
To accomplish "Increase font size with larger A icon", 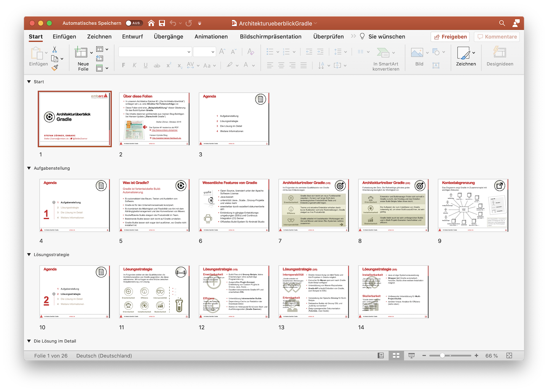I will (223, 51).
